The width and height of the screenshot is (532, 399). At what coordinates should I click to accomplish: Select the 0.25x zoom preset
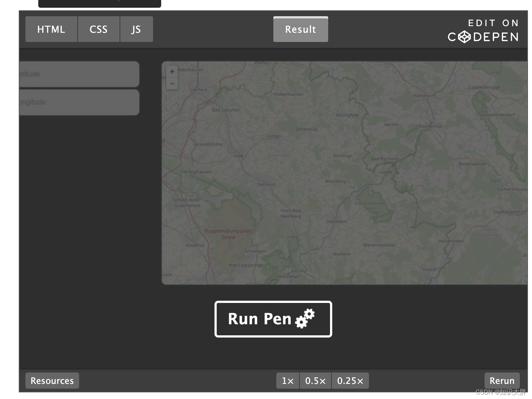pyautogui.click(x=350, y=381)
